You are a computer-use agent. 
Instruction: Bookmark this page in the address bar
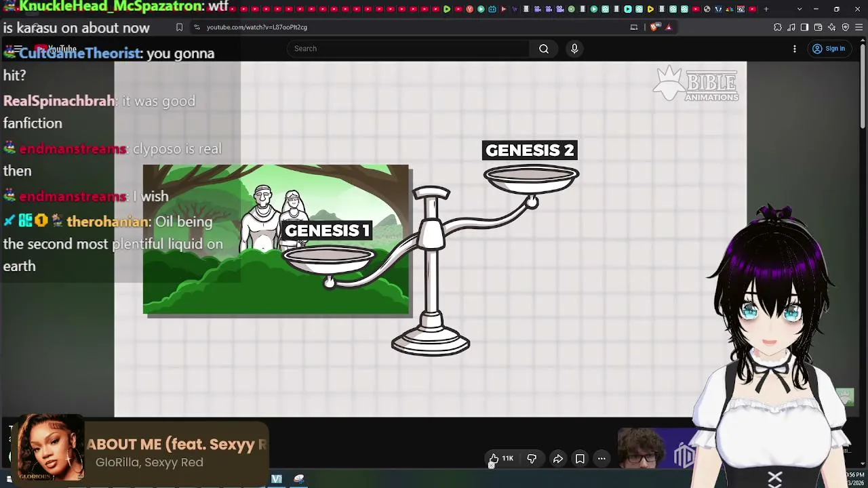click(x=179, y=27)
